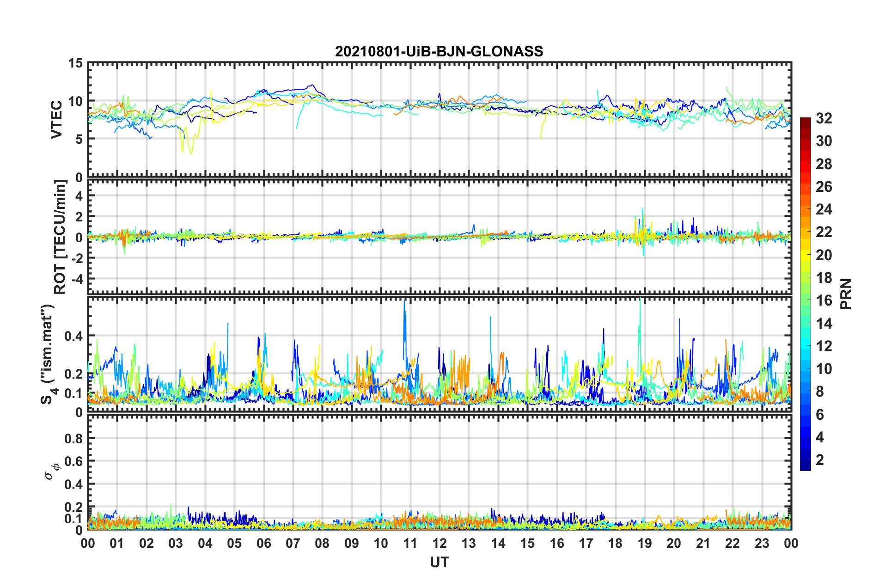Screen dimensions: 879x588
Task: Select the PRN colorbar tick label 16
Action: click(824, 300)
